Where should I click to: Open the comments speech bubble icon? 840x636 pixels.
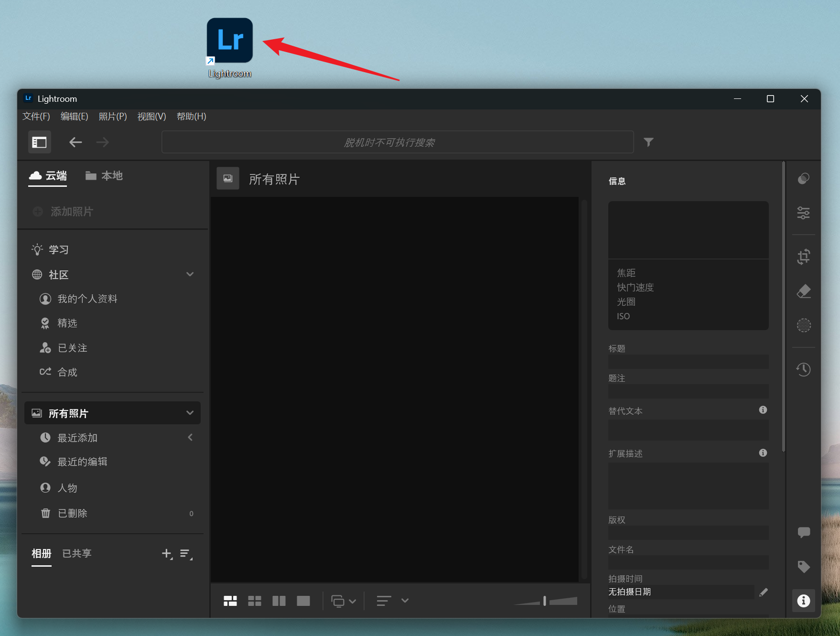click(804, 532)
